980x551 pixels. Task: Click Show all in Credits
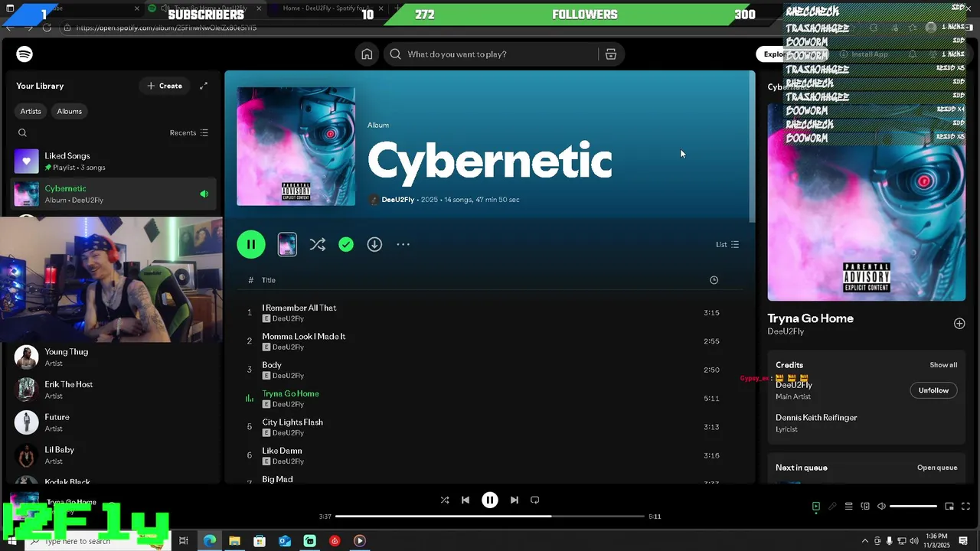coord(943,365)
